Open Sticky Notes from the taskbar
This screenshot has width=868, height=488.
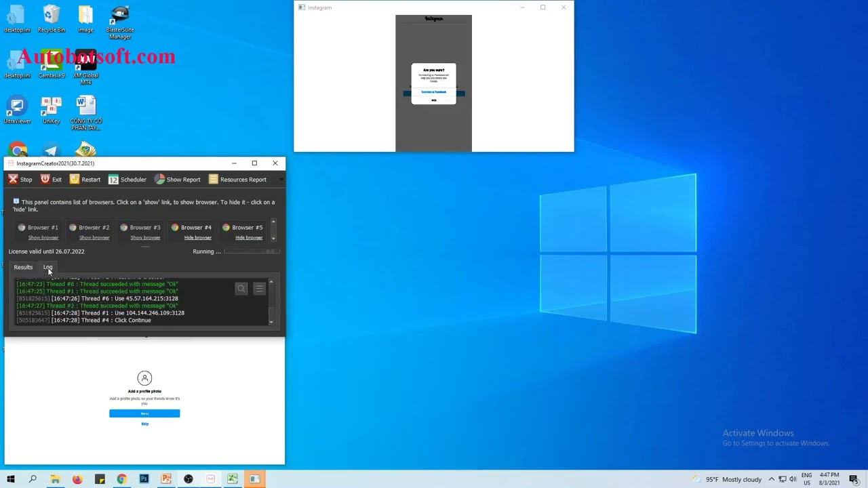pyautogui.click(x=100, y=479)
